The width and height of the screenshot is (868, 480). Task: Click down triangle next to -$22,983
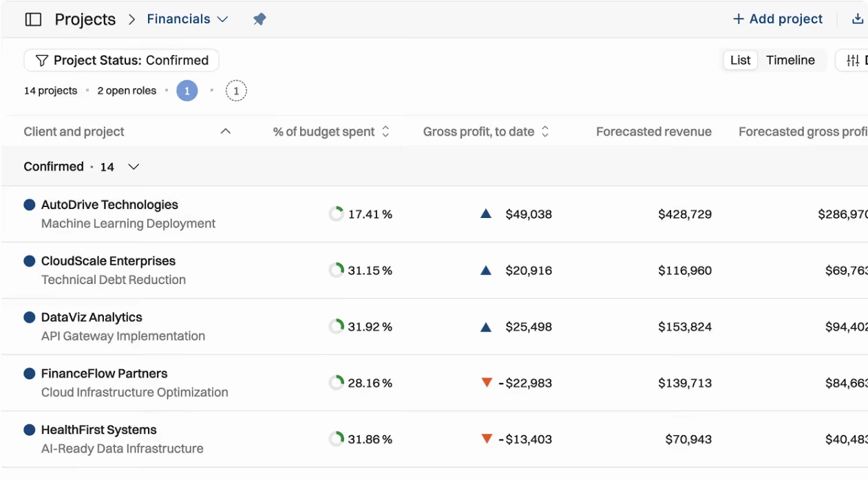click(x=487, y=382)
